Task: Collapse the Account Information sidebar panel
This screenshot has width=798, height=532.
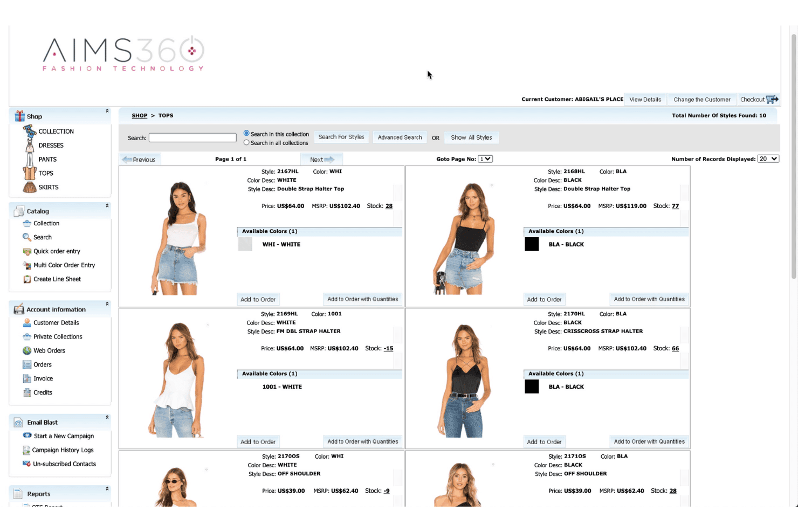Action: click(107, 304)
